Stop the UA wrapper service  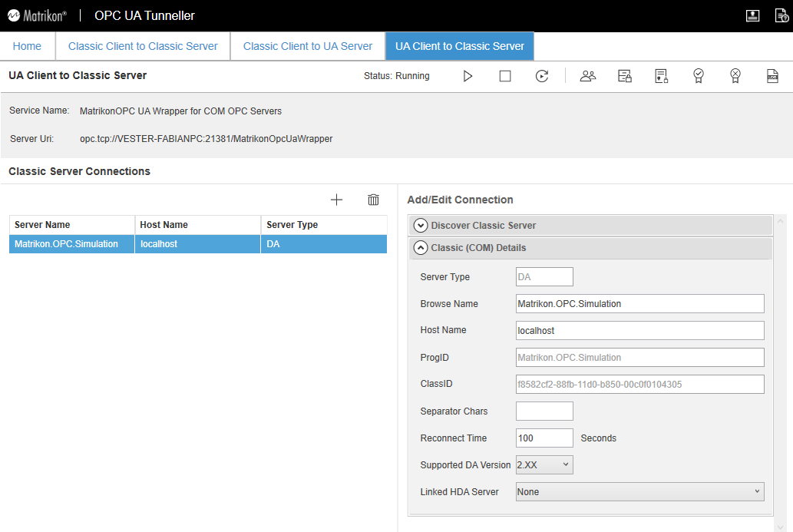point(504,76)
